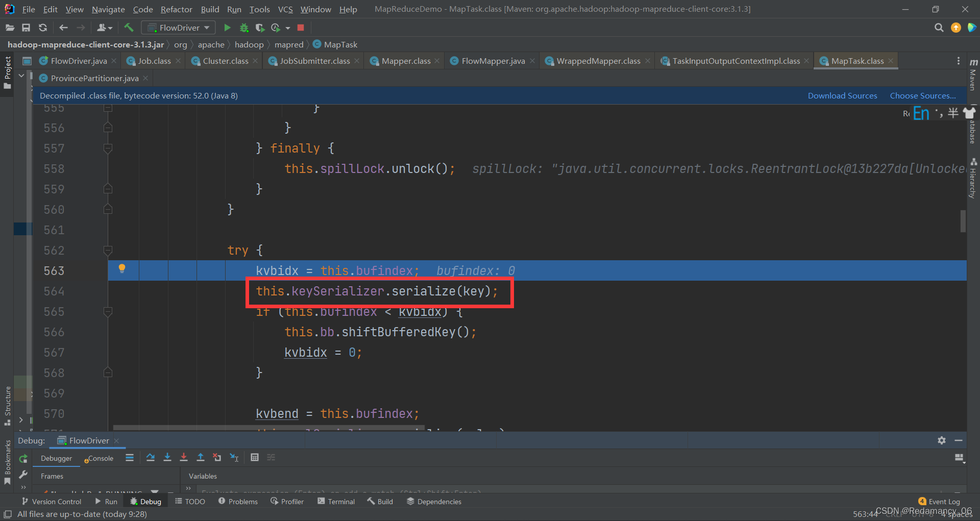This screenshot has height=521, width=980.
Task: Click the Build project hammer icon
Action: click(x=129, y=28)
